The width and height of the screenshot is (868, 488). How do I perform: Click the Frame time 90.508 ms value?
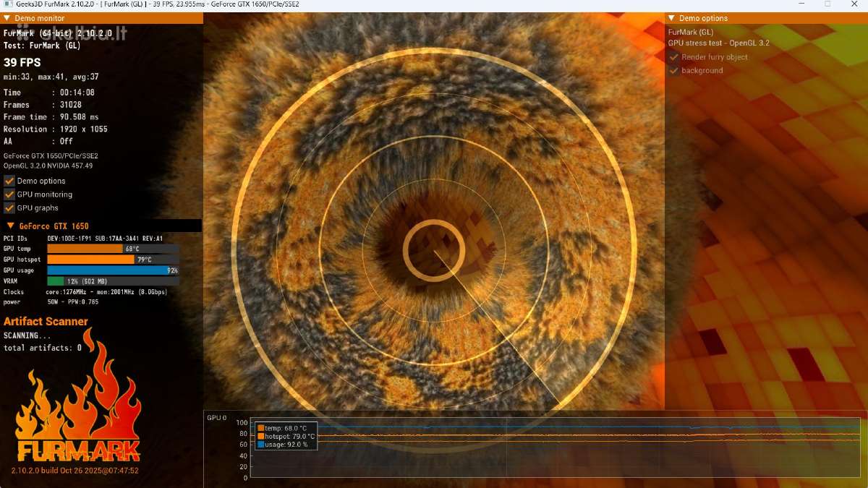point(79,117)
